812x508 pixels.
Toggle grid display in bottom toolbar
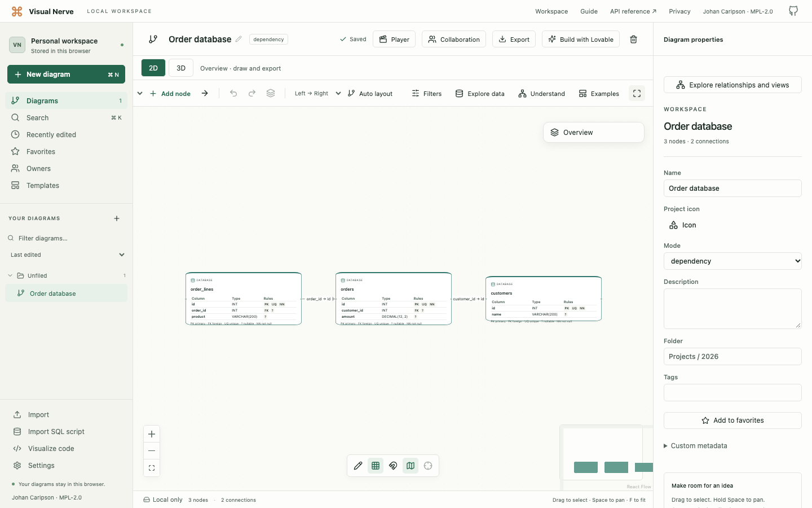pyautogui.click(x=376, y=466)
